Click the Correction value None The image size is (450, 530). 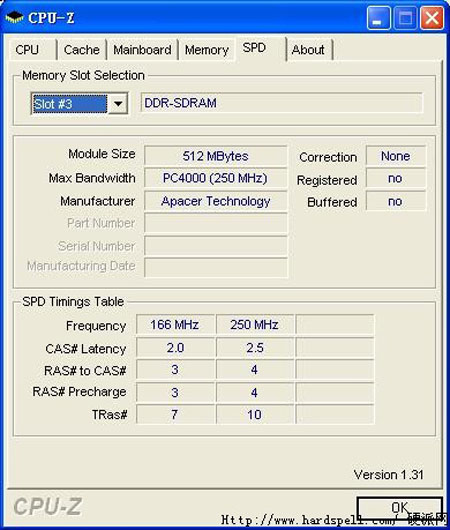click(396, 156)
